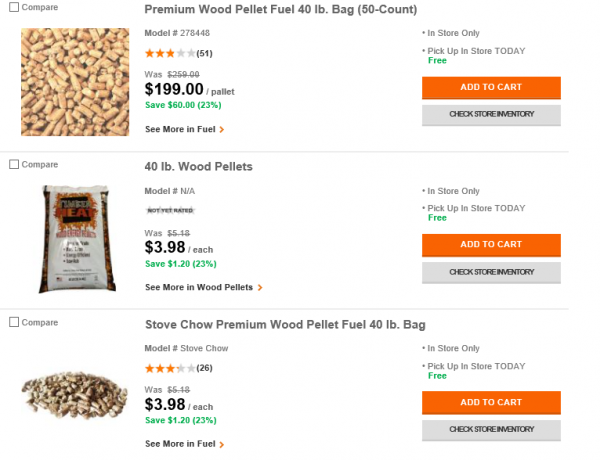This screenshot has width=600, height=460.
Task: Add $199.00 pallet of pellets to cart
Action: pyautogui.click(x=491, y=87)
